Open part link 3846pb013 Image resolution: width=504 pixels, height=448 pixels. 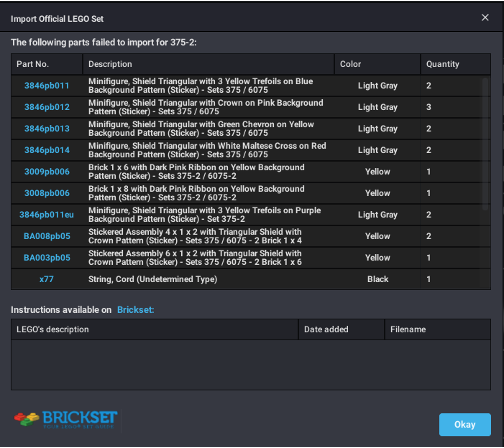(47, 129)
